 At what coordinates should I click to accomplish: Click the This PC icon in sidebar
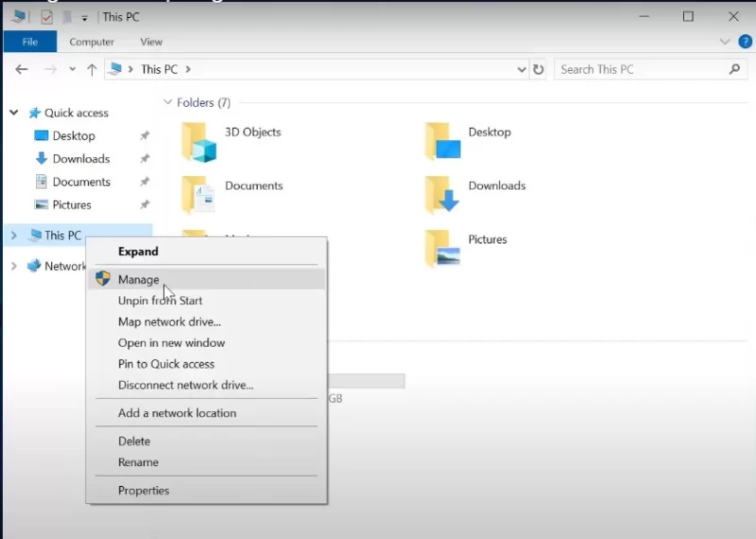click(35, 235)
